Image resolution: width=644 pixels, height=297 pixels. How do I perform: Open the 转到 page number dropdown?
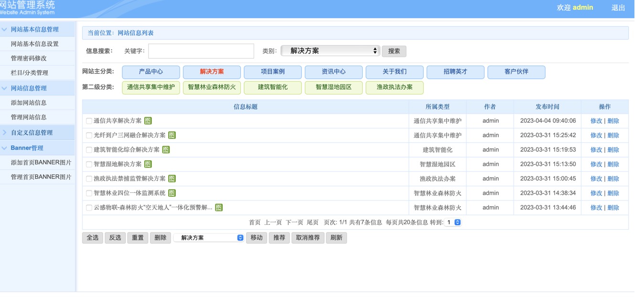[453, 223]
